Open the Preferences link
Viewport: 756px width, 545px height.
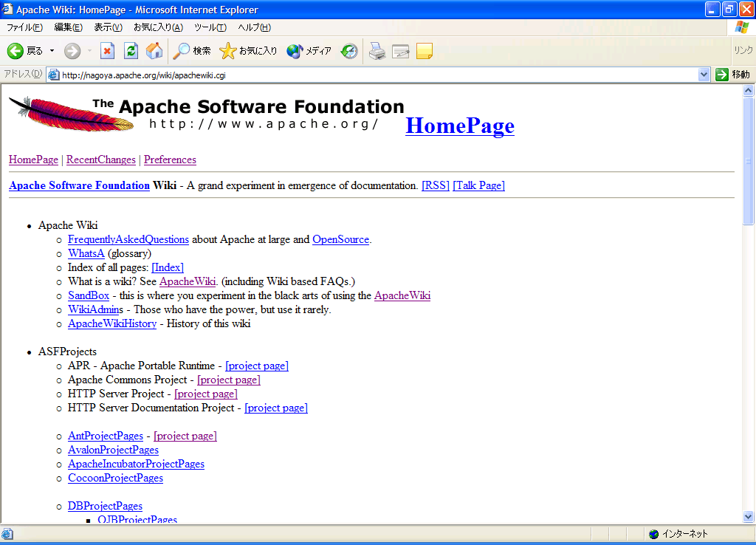[170, 160]
